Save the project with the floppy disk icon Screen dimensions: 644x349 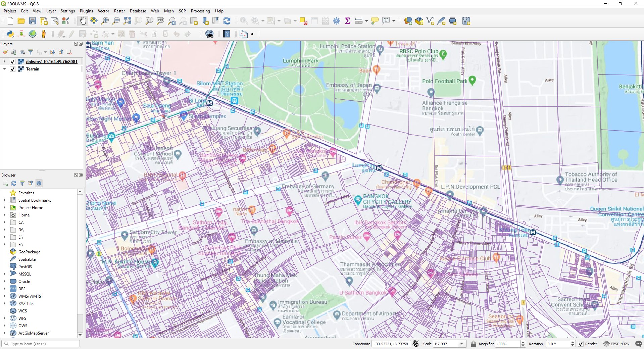(x=33, y=21)
